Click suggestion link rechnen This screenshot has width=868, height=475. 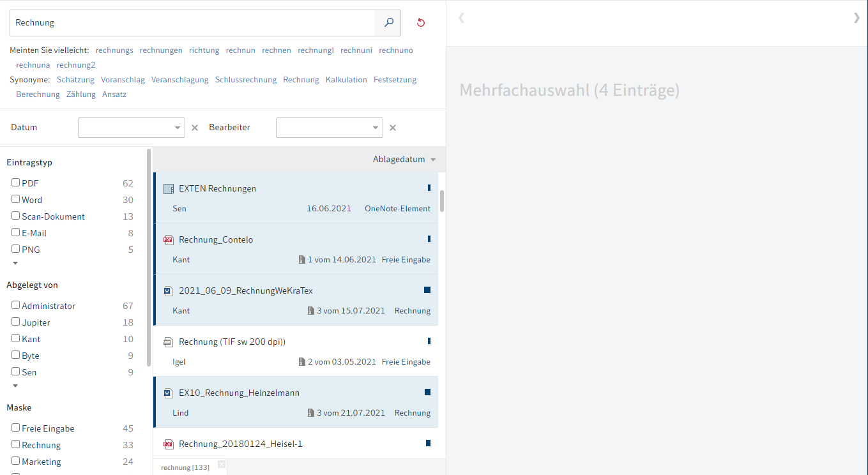click(277, 50)
